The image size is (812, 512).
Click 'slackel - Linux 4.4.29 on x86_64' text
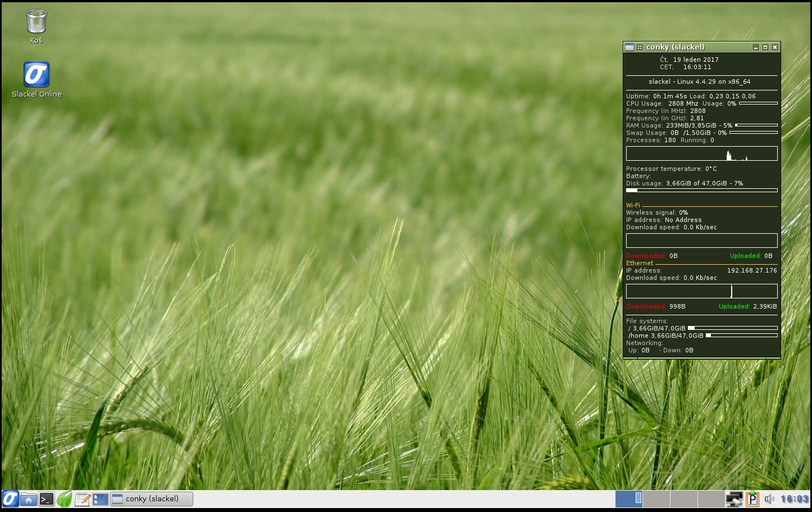700,81
